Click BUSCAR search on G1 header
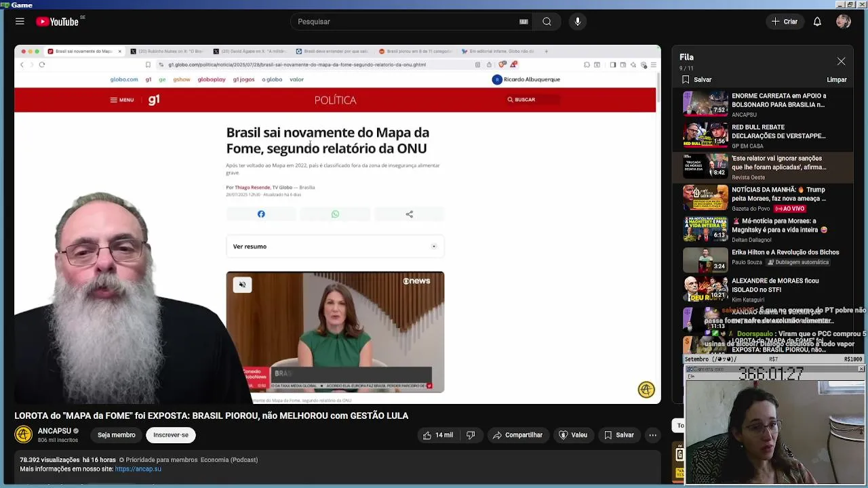This screenshot has width=868, height=488. point(521,100)
